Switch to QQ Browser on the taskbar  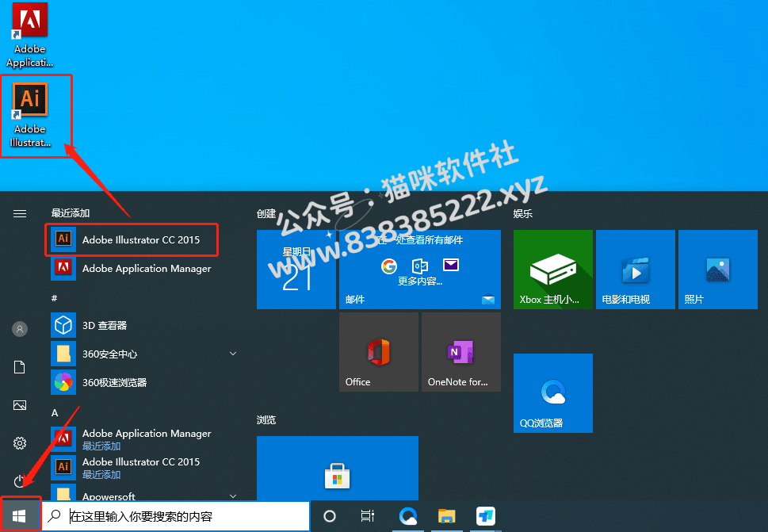point(407,516)
